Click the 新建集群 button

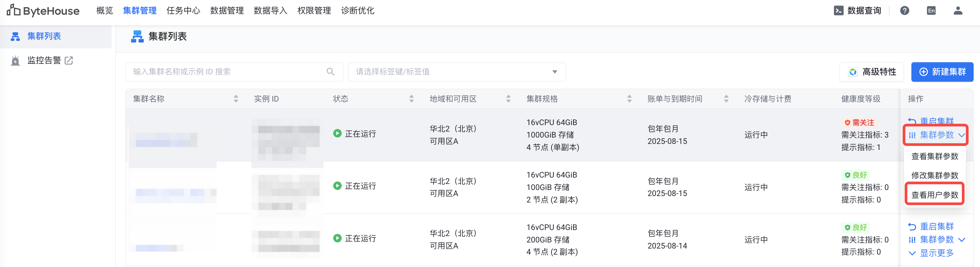(x=942, y=72)
